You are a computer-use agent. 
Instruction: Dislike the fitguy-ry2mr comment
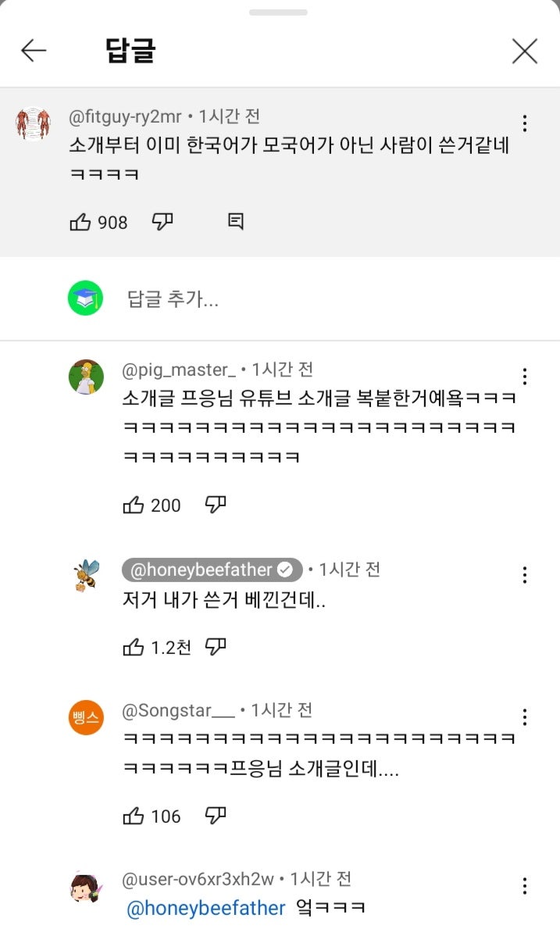pos(162,222)
